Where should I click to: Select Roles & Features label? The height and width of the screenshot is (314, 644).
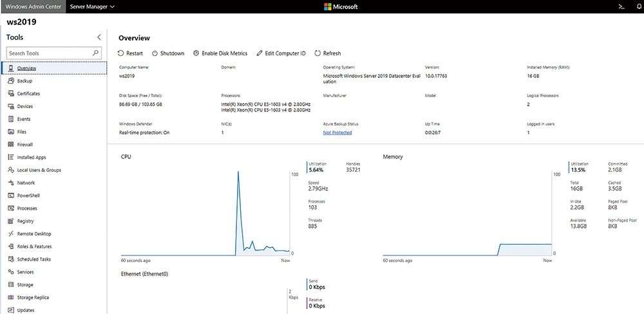pos(35,246)
